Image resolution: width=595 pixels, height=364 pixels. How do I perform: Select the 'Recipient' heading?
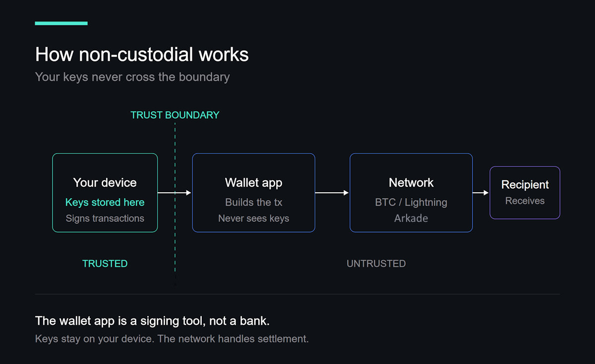pos(525,185)
